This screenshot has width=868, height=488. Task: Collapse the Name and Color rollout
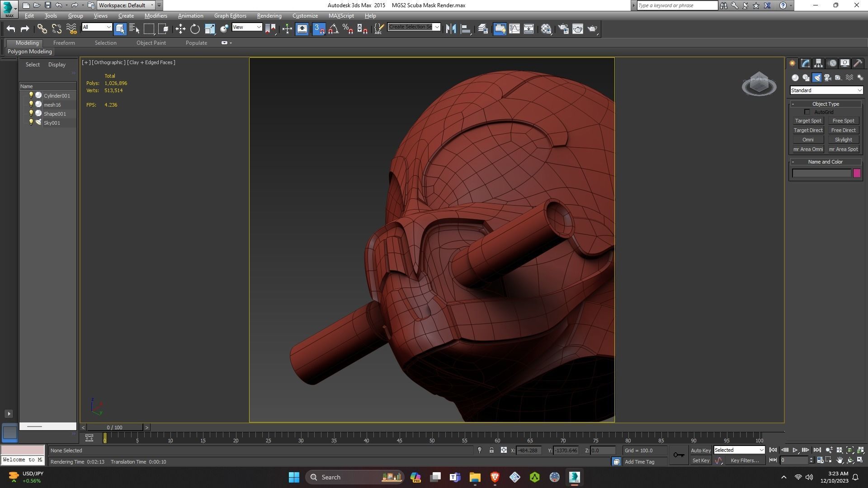tap(826, 162)
